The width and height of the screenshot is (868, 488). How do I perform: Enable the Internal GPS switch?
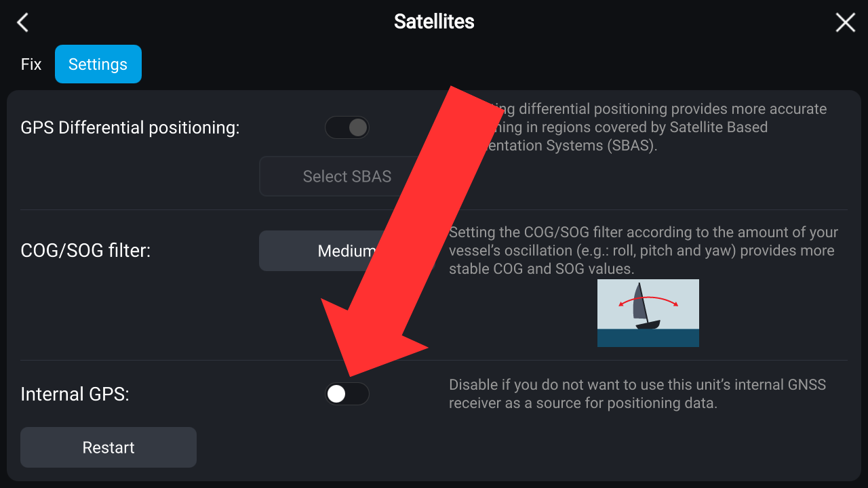click(347, 394)
